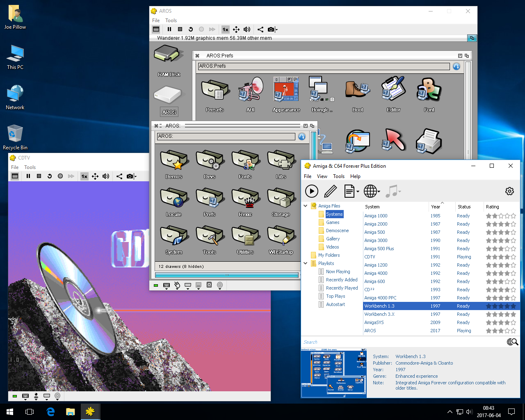
Task: Open the settings gear in Amiga Forever
Action: click(509, 191)
